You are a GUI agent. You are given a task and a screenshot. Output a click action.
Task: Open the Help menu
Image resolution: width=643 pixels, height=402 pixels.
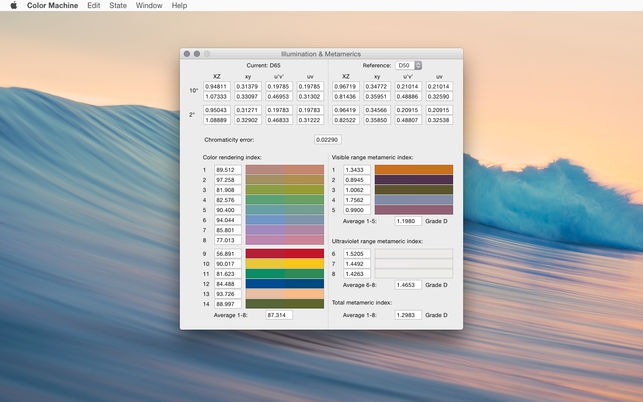[x=179, y=5]
